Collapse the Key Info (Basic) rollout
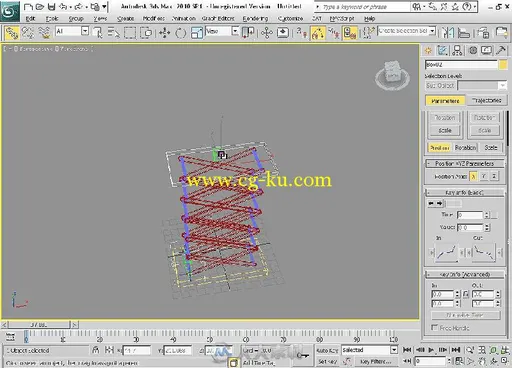 pyautogui.click(x=464, y=193)
